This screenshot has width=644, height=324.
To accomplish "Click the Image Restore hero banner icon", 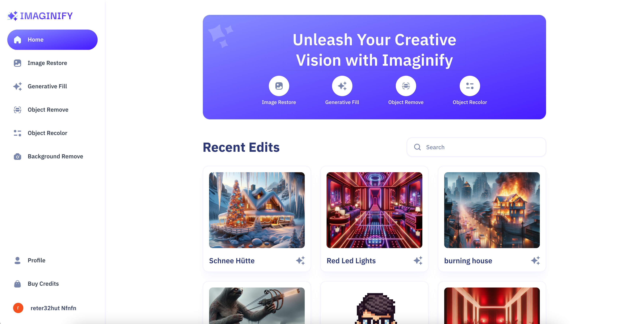I will (x=279, y=86).
